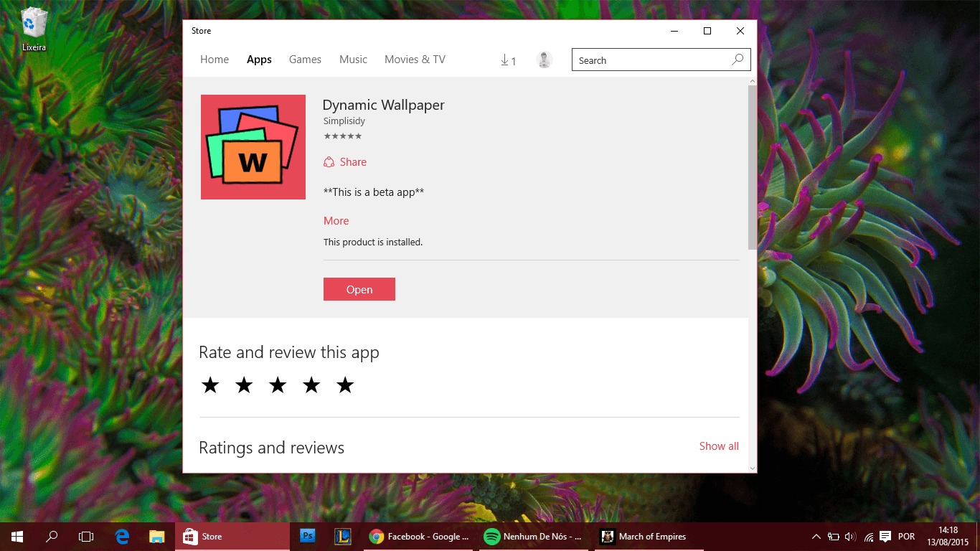Click the battery power tray icon
The height and width of the screenshot is (551, 980).
coord(834,537)
